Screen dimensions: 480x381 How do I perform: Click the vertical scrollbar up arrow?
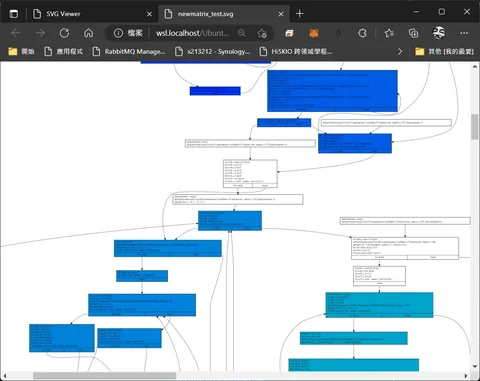tap(475, 67)
